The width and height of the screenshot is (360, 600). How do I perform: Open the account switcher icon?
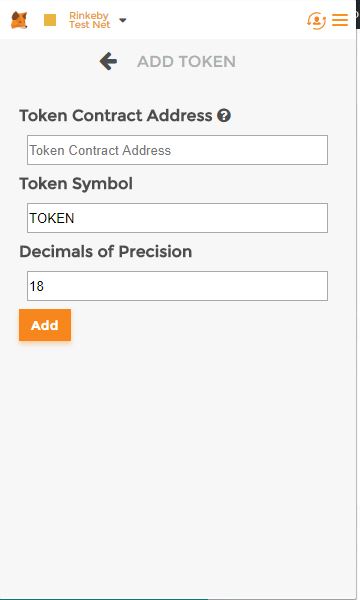[x=316, y=20]
